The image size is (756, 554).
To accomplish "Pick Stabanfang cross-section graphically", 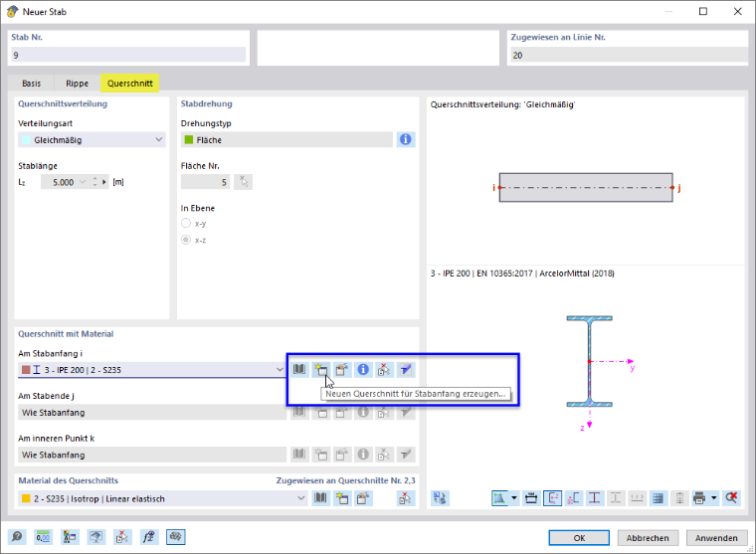I will (384, 370).
